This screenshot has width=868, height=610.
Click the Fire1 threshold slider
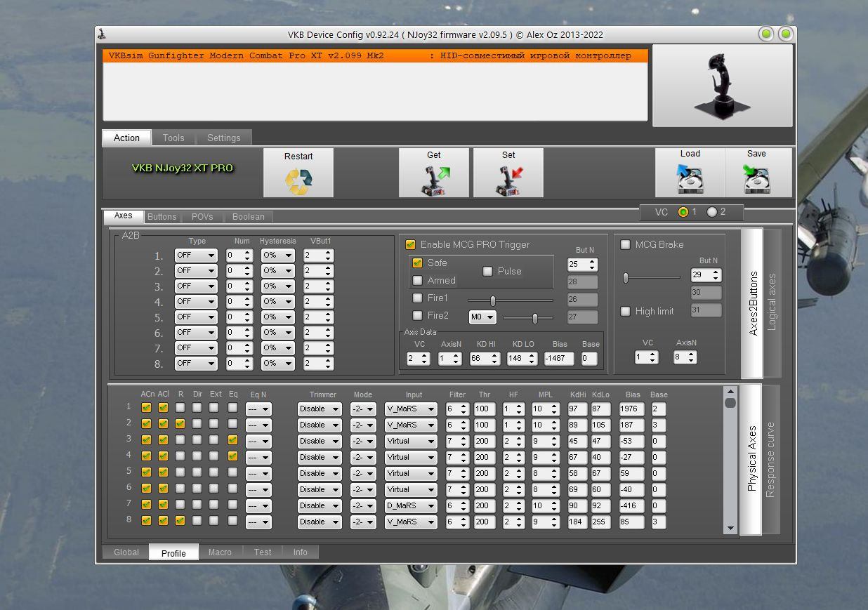pos(511,300)
